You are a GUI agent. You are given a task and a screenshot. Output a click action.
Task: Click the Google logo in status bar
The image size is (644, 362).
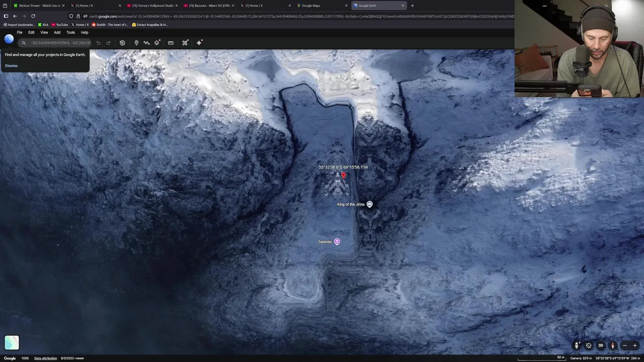tap(10, 358)
